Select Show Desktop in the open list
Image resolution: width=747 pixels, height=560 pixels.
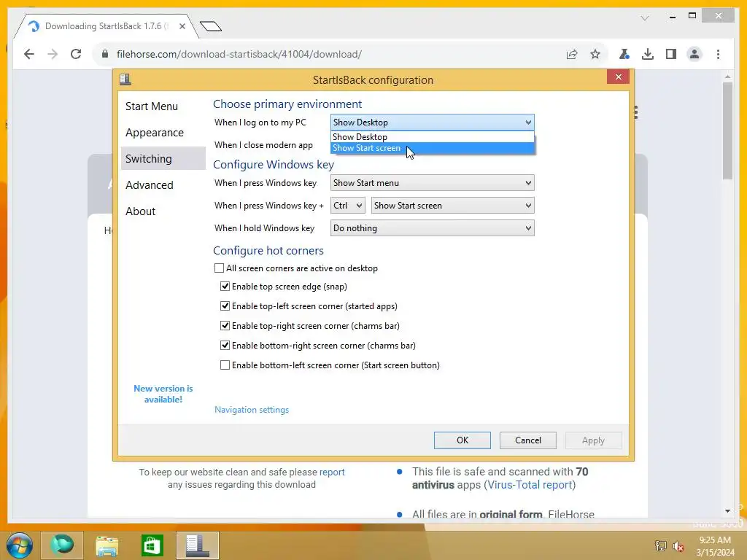(x=432, y=136)
